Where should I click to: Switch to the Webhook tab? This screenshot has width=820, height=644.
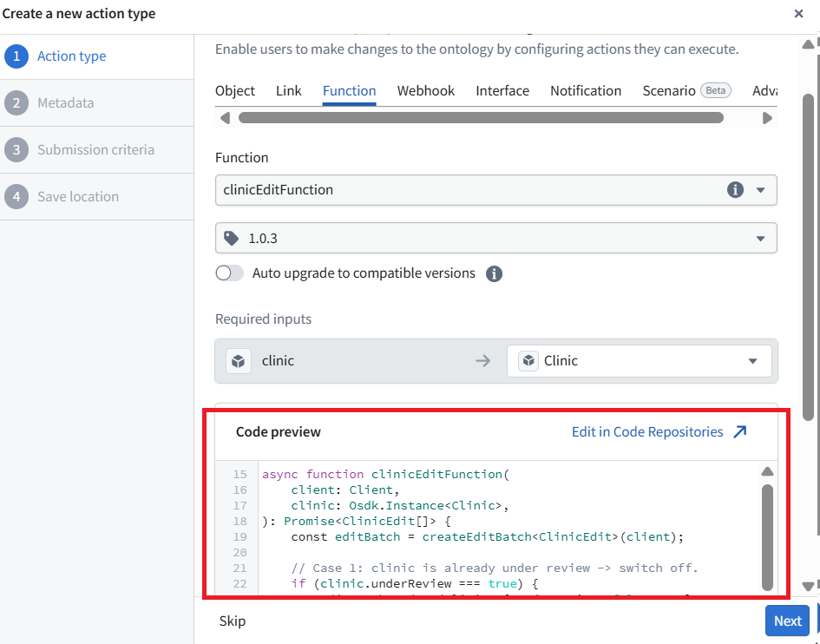point(426,91)
